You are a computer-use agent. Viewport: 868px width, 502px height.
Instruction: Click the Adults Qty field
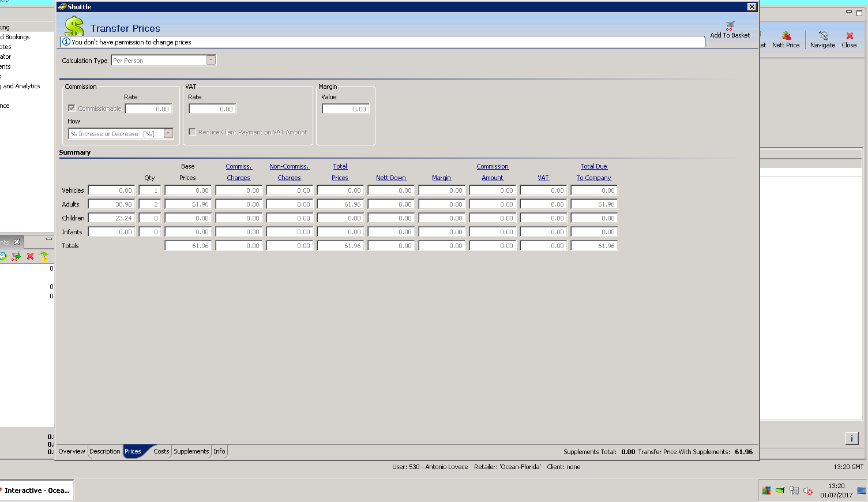[149, 204]
